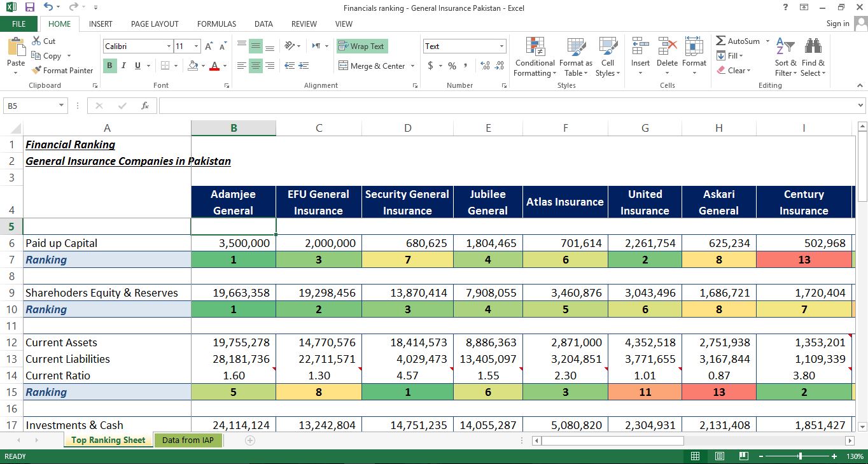Select the Find & Select tool

pos(813,56)
